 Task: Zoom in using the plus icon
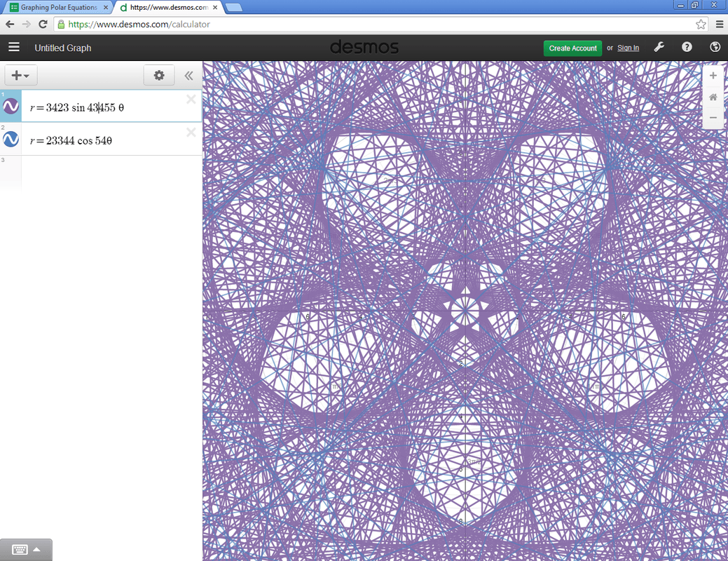click(x=713, y=75)
